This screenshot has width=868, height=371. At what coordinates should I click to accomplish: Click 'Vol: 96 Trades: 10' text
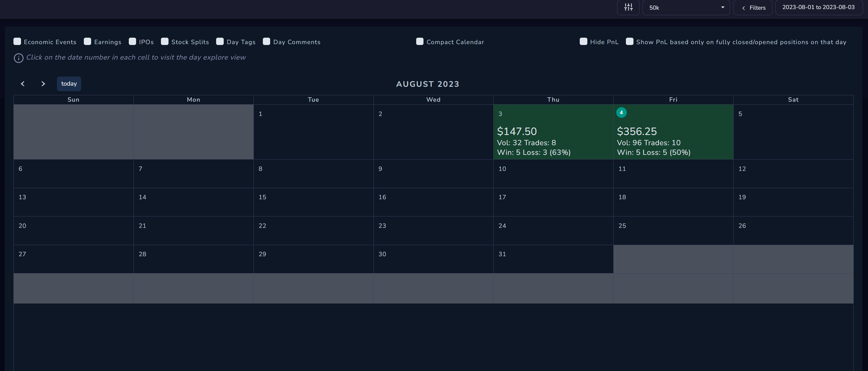click(649, 143)
